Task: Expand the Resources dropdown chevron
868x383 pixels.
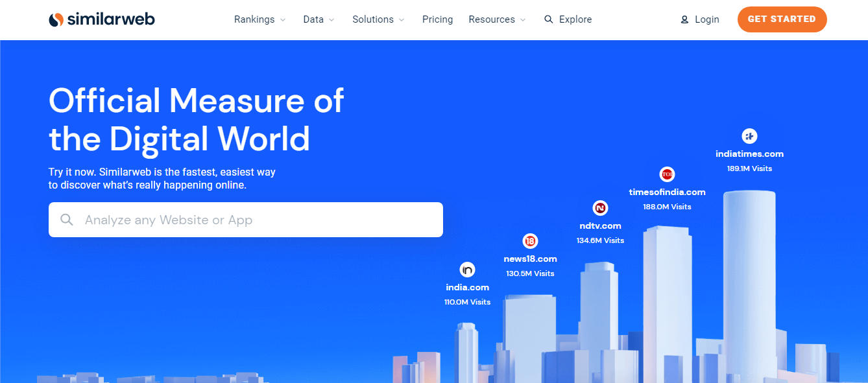Action: pyautogui.click(x=524, y=20)
